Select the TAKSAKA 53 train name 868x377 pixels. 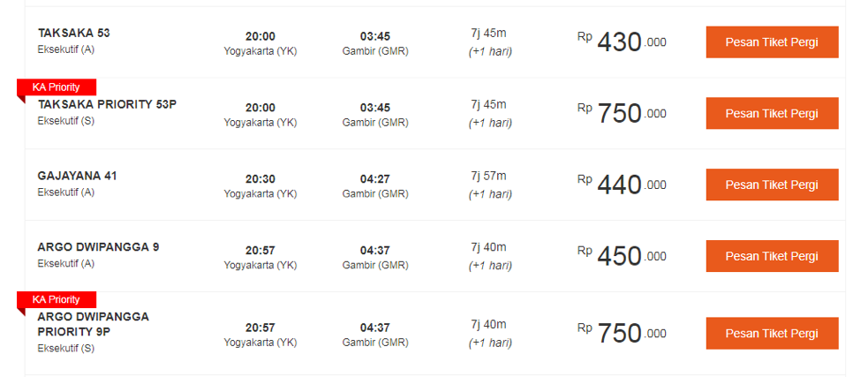[73, 34]
